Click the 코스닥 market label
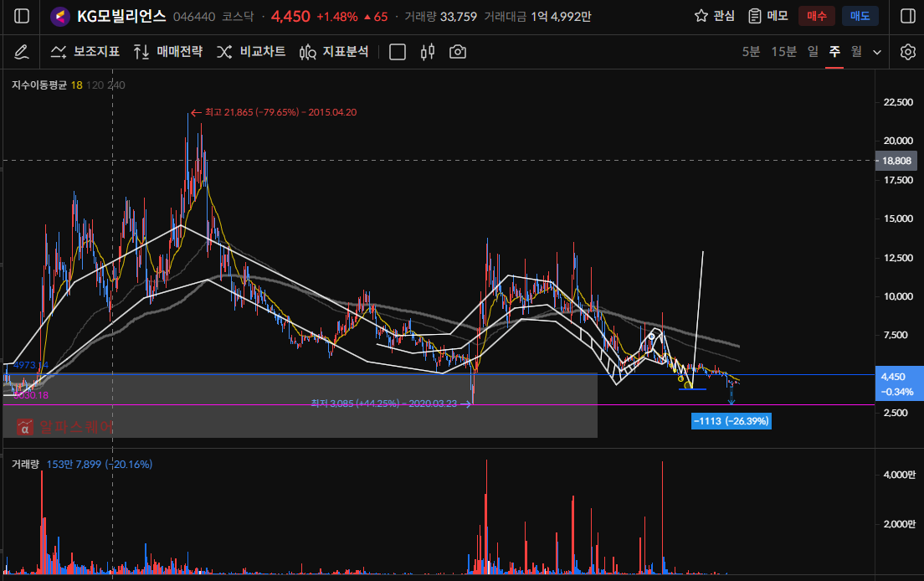Screen dimensions: 924x581 (238, 17)
